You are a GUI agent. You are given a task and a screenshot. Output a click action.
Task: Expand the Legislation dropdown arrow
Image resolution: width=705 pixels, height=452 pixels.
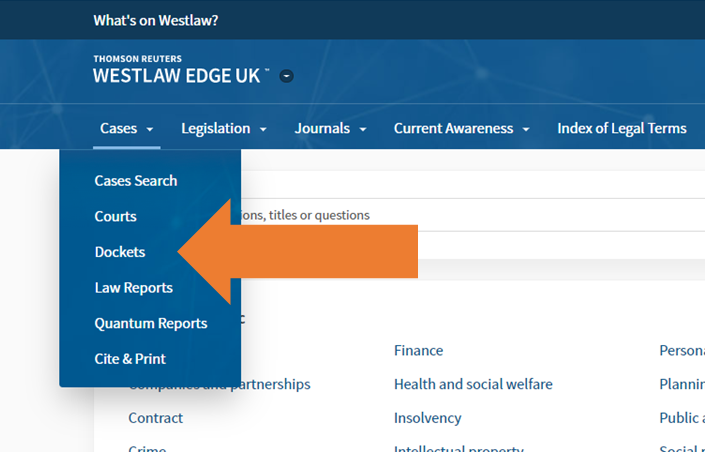click(263, 129)
